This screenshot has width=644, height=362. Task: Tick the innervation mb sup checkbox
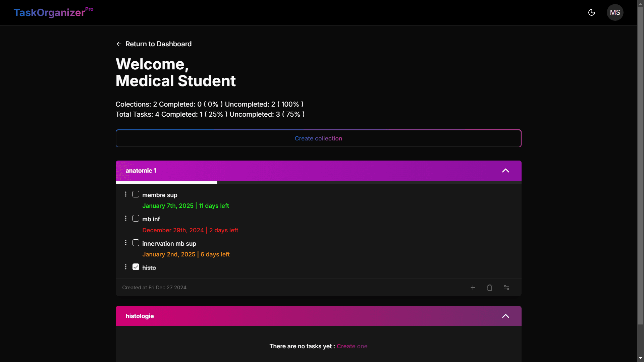point(136,243)
